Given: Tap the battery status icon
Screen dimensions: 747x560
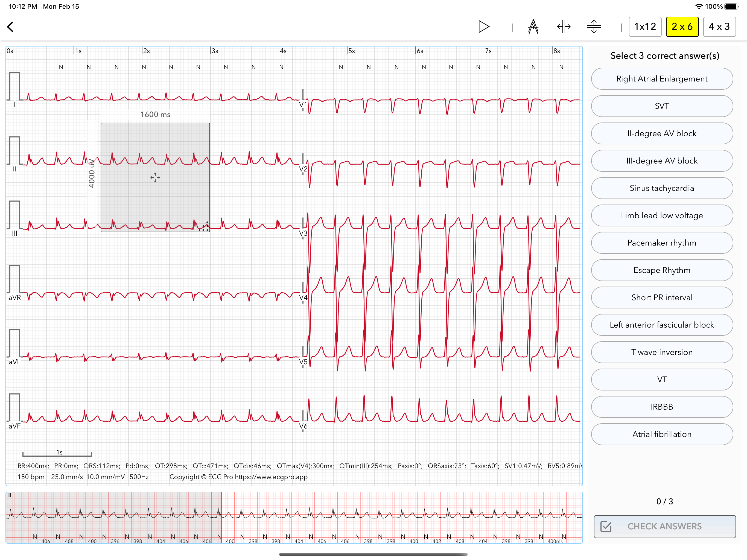Looking at the screenshot, I should [731, 6].
